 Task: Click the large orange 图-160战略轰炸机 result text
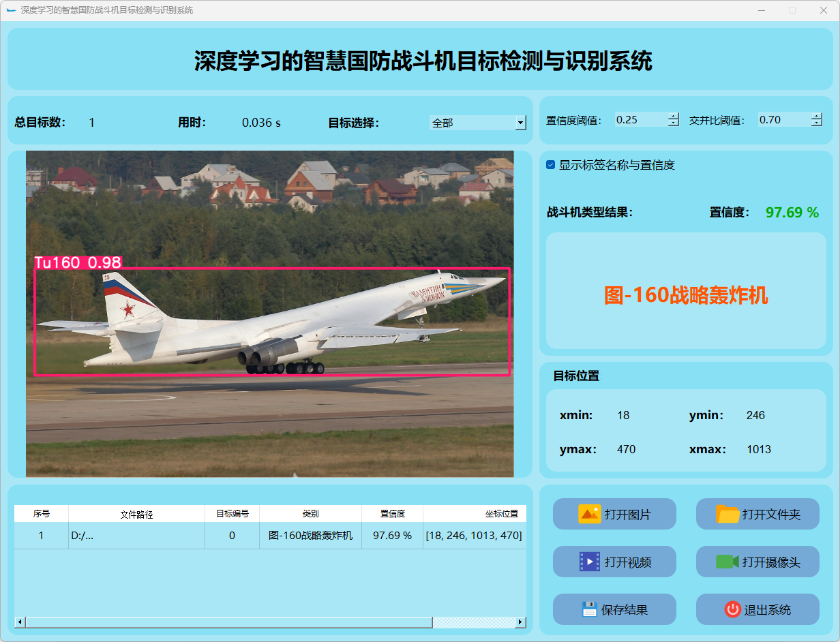(x=686, y=295)
